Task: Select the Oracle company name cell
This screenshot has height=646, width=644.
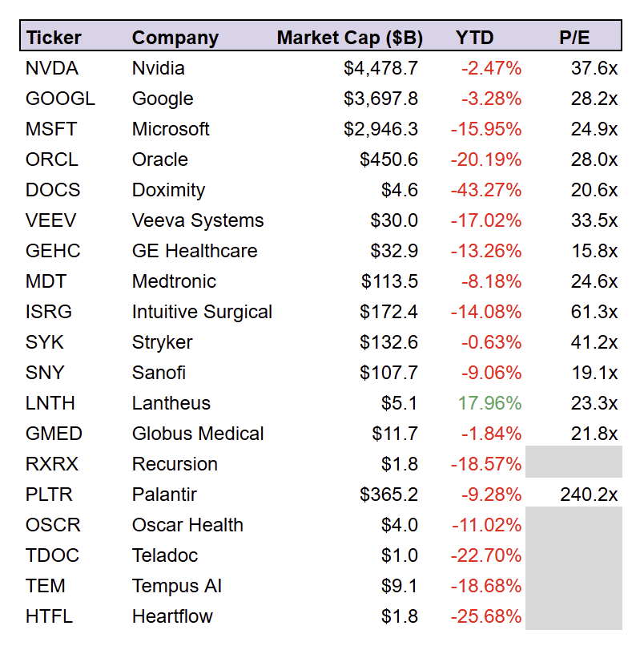Action: click(159, 159)
